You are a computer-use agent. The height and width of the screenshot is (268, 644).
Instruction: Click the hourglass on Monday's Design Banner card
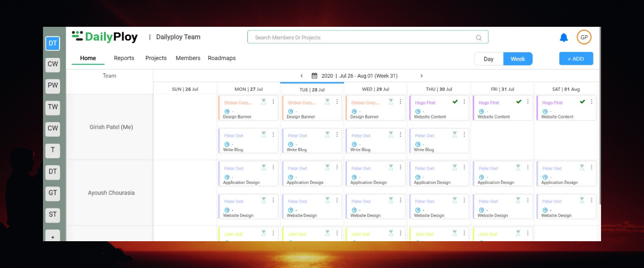tap(264, 102)
